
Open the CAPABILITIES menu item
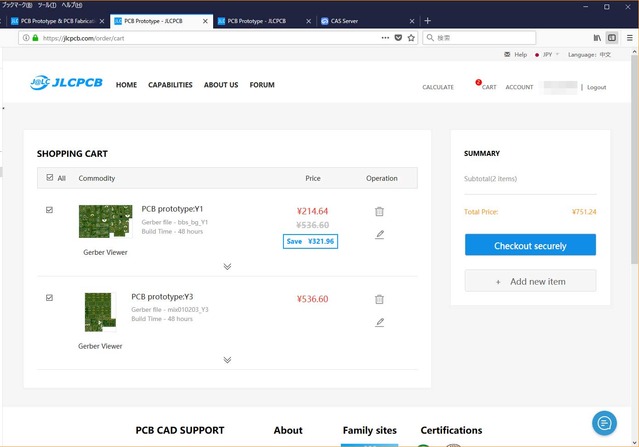click(170, 85)
